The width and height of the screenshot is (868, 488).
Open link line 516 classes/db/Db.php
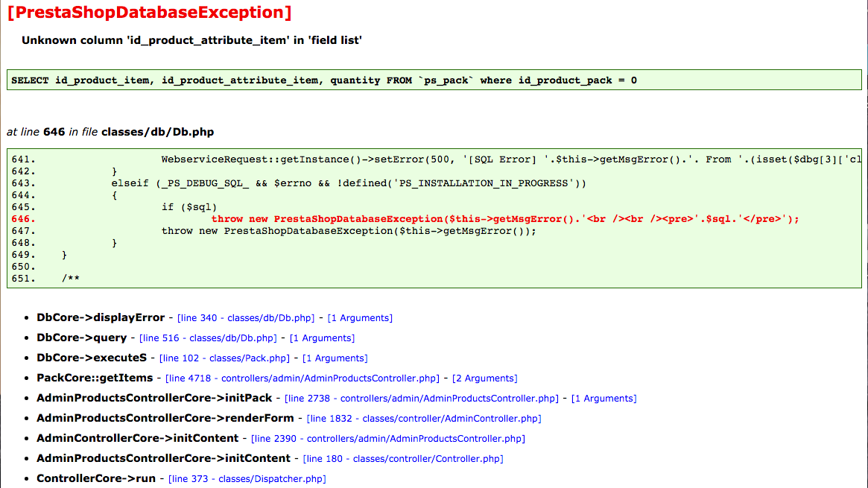208,338
